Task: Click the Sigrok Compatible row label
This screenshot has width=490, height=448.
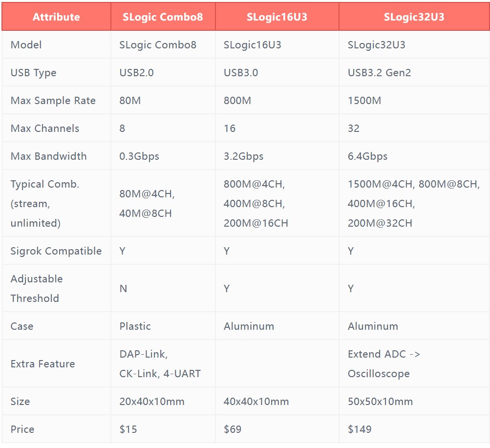Action: [56, 251]
